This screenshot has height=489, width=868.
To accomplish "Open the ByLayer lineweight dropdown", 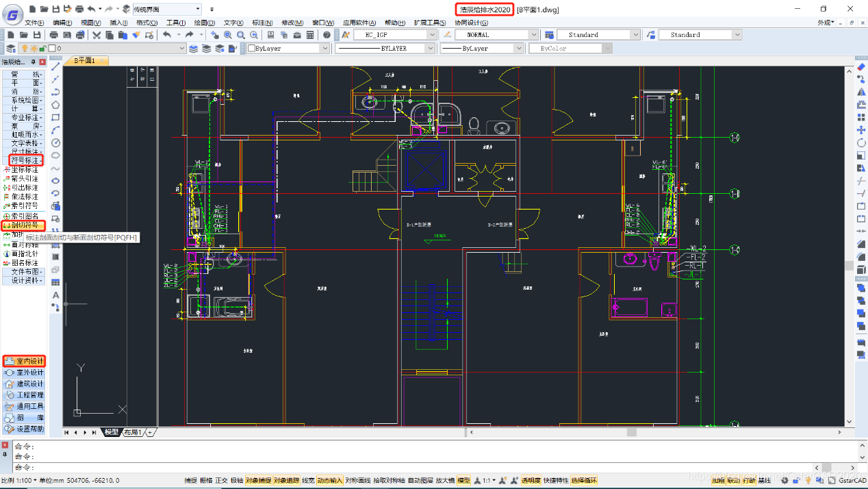I will [482, 49].
